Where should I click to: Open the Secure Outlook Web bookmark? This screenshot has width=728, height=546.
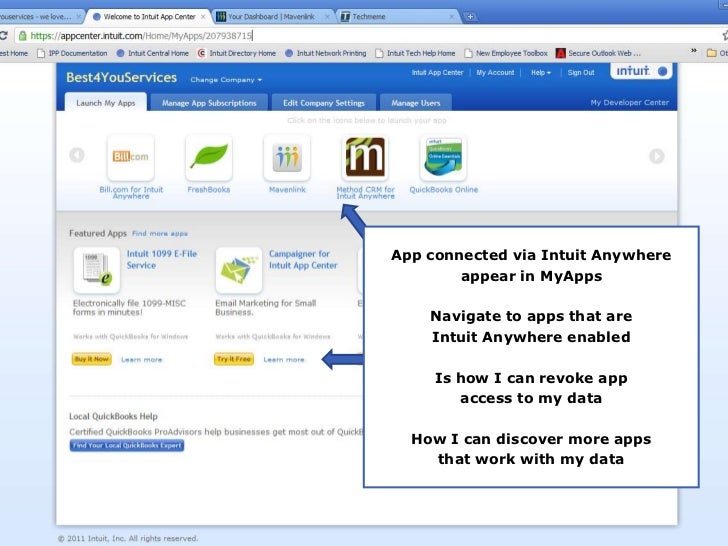click(598, 53)
